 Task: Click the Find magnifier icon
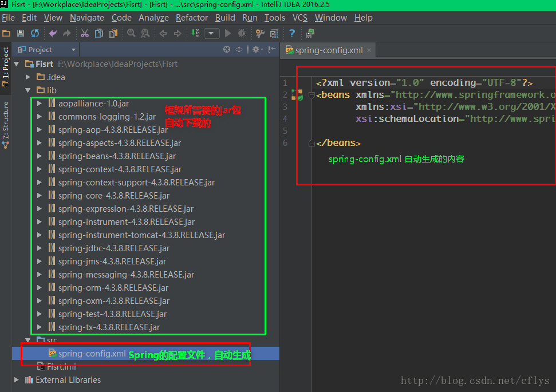tap(131, 33)
